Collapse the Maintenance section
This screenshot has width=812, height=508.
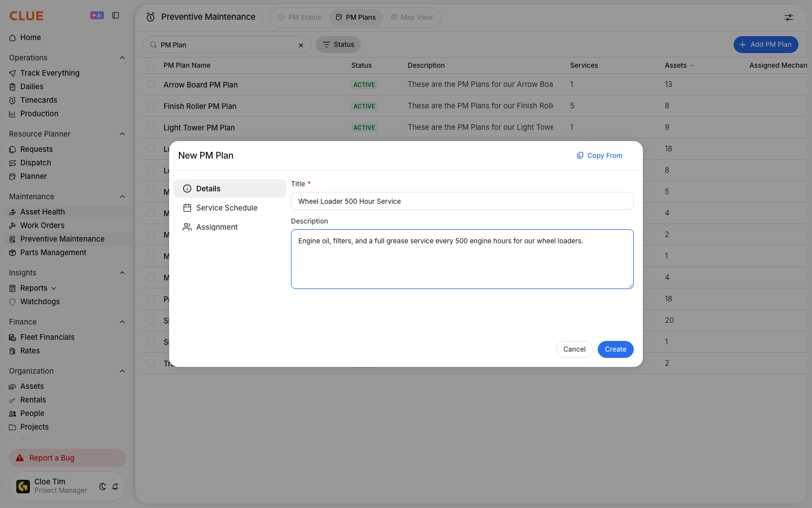pos(122,196)
